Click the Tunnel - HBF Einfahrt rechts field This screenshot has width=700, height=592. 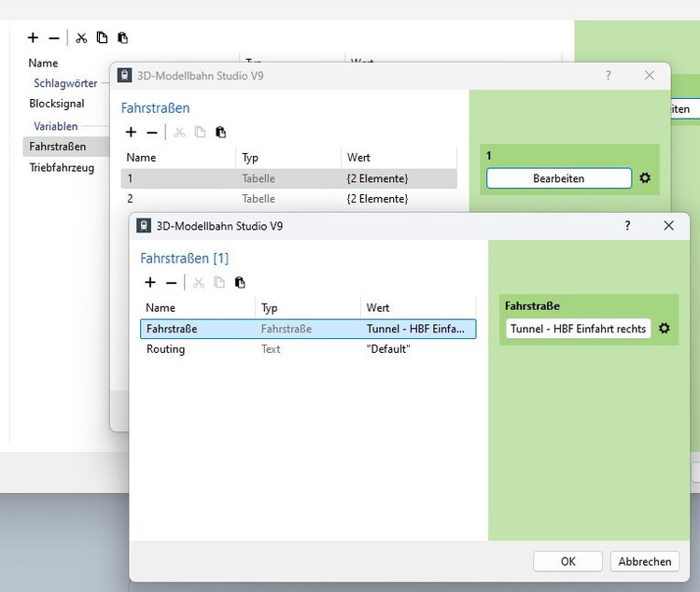pos(578,329)
